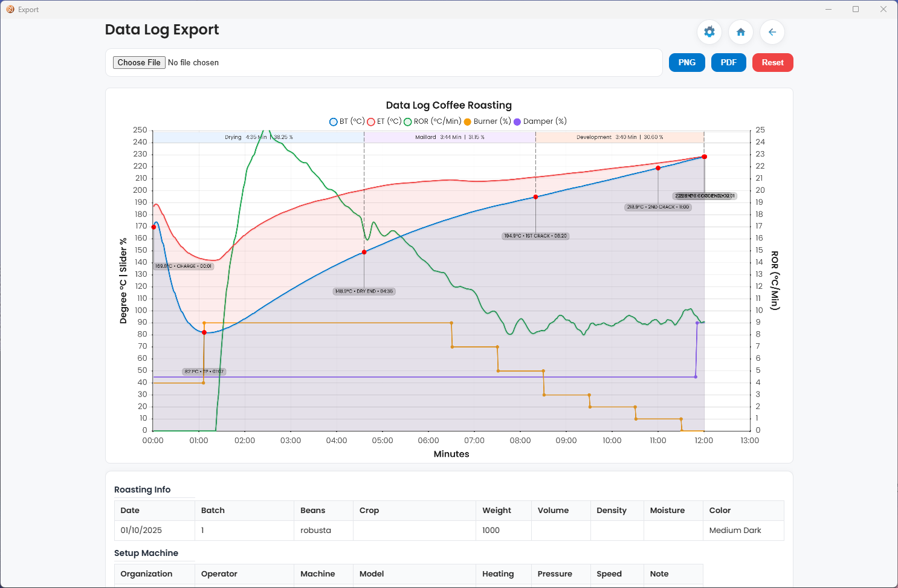The image size is (898, 588).
Task: Click the 1ST CRACK marker label
Action: (x=535, y=236)
